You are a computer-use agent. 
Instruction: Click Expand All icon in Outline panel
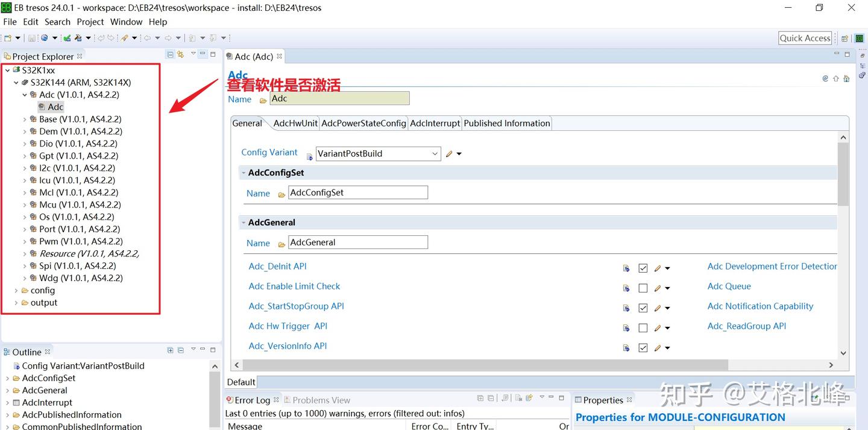click(x=171, y=350)
